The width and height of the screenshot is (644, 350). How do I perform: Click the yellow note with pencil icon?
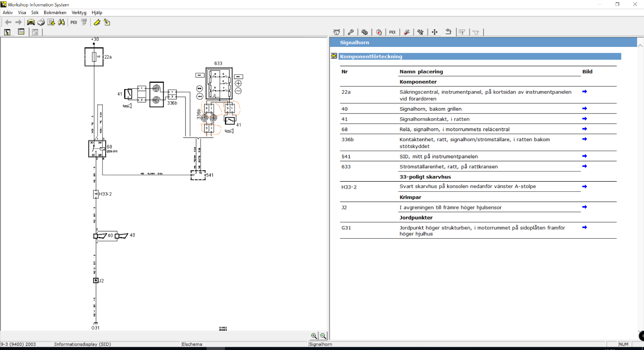[x=107, y=22]
